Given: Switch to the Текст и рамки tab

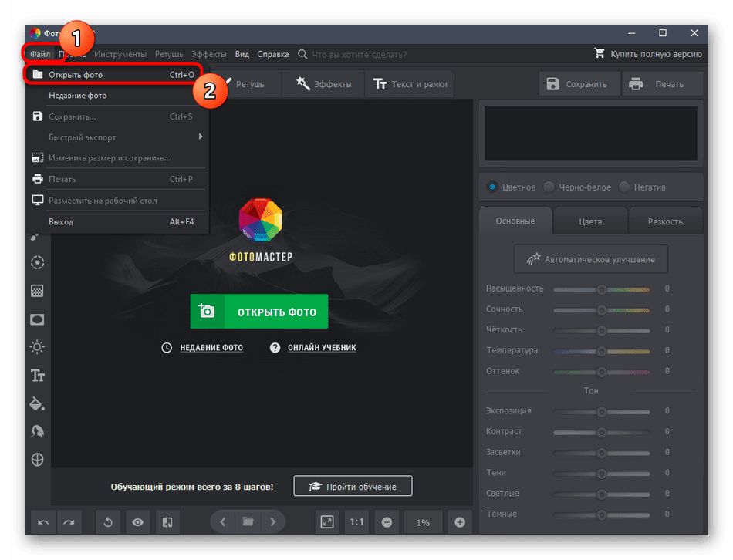Looking at the screenshot, I should coord(410,84).
